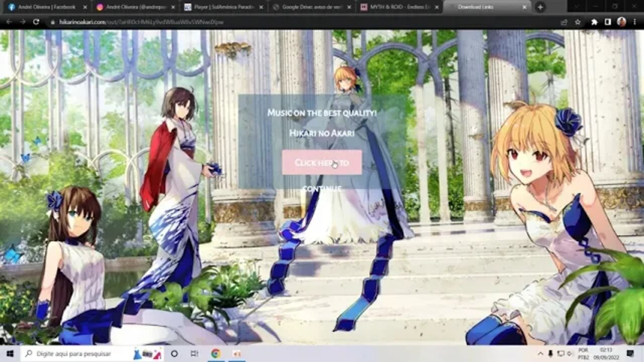
Task: Go back to the previous page
Action: point(9,22)
